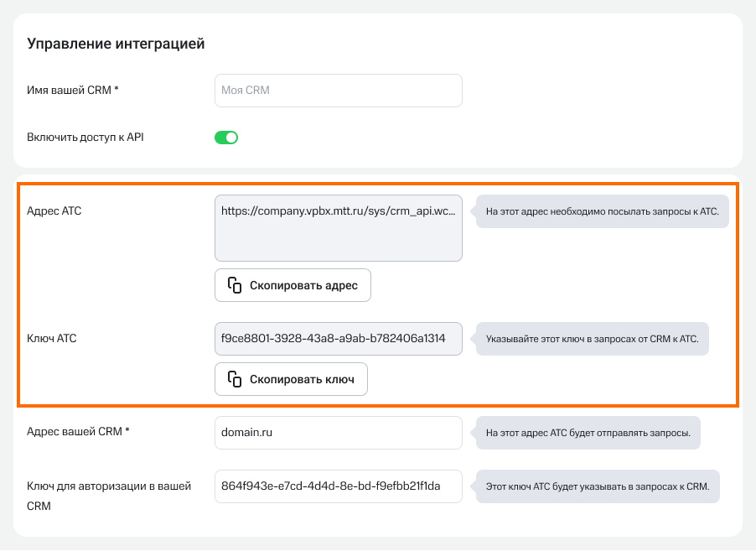The image size is (756, 551).
Task: Click the hint about using key in CRM requests
Action: click(592, 340)
